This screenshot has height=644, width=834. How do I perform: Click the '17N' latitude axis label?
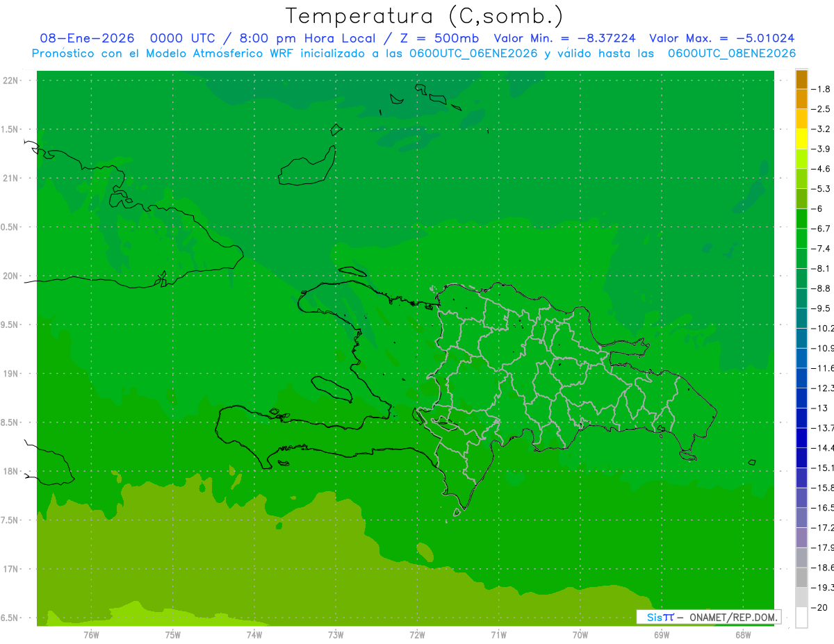tap(10, 569)
